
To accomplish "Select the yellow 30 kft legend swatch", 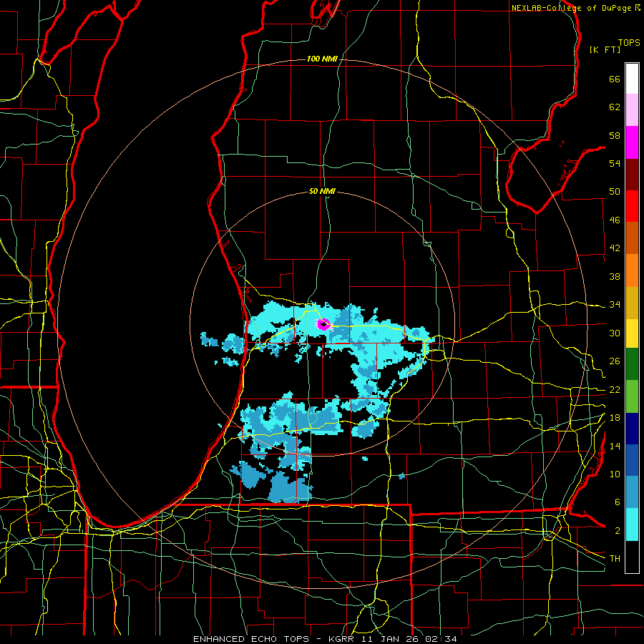I will coord(632,333).
